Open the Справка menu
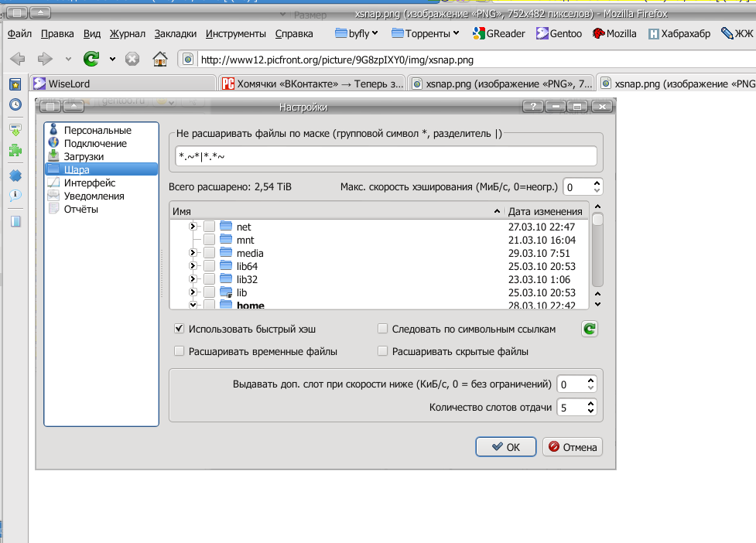This screenshot has height=543, width=756. 294,34
